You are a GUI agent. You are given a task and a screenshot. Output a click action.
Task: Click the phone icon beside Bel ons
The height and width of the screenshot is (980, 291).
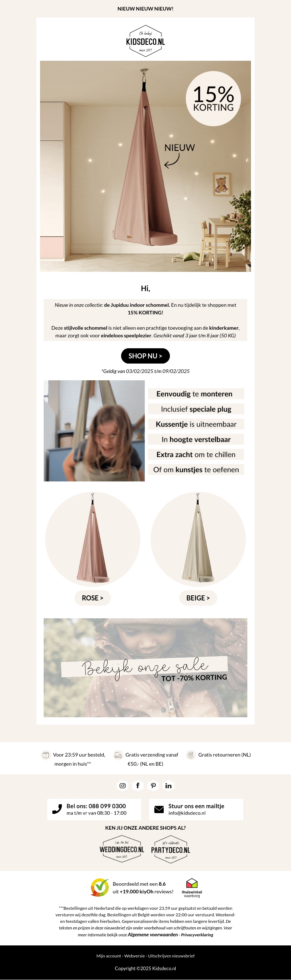coord(57,809)
